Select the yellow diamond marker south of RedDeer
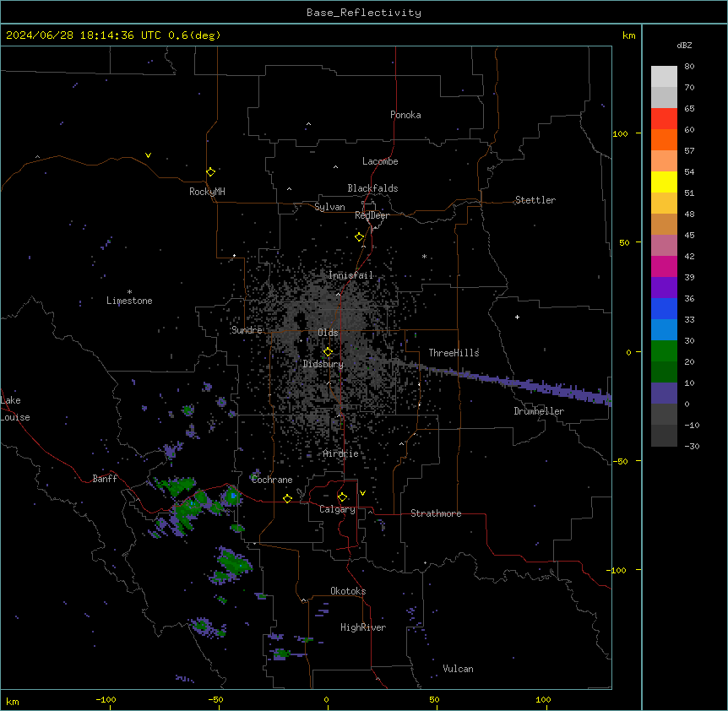728x711 pixels. pyautogui.click(x=359, y=237)
